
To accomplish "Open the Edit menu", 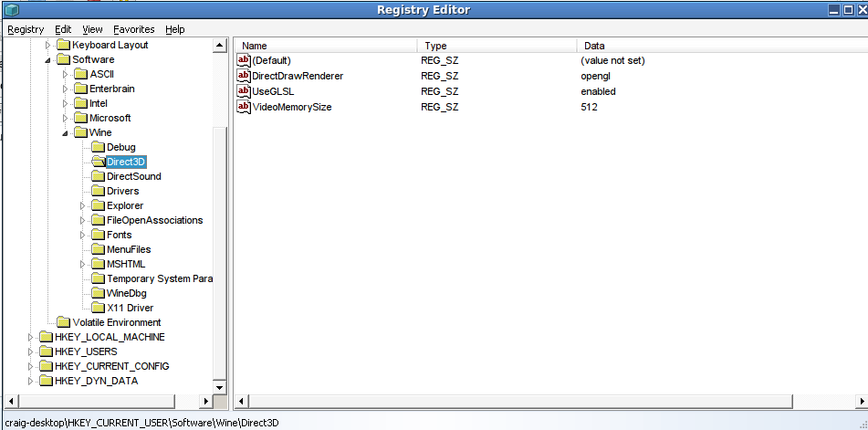I will [63, 29].
